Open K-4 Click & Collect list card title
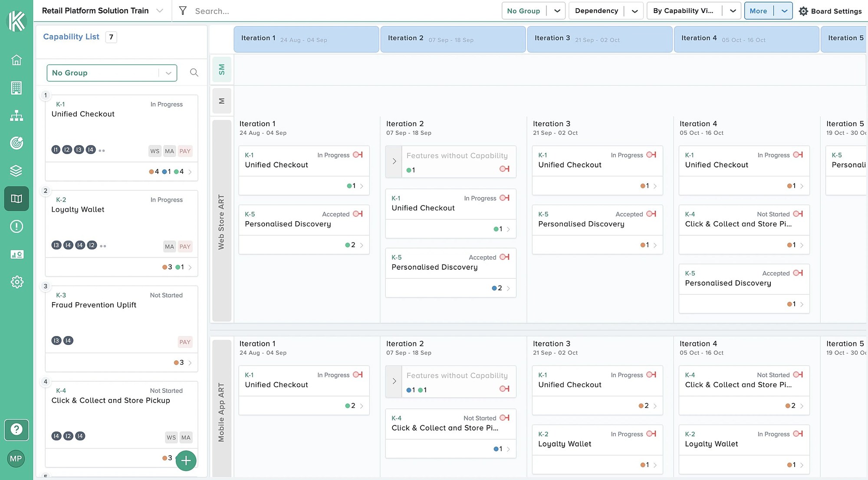Image resolution: width=868 pixels, height=480 pixels. point(111,400)
